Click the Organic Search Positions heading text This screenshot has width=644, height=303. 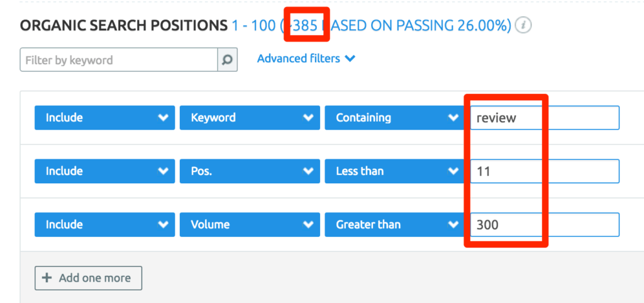124,26
